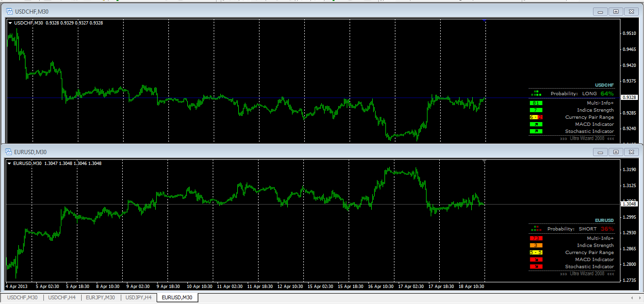Screen dimensions: 644x304
Task: Click the yellow-red 6 - 2 range box
Action: (536, 117)
